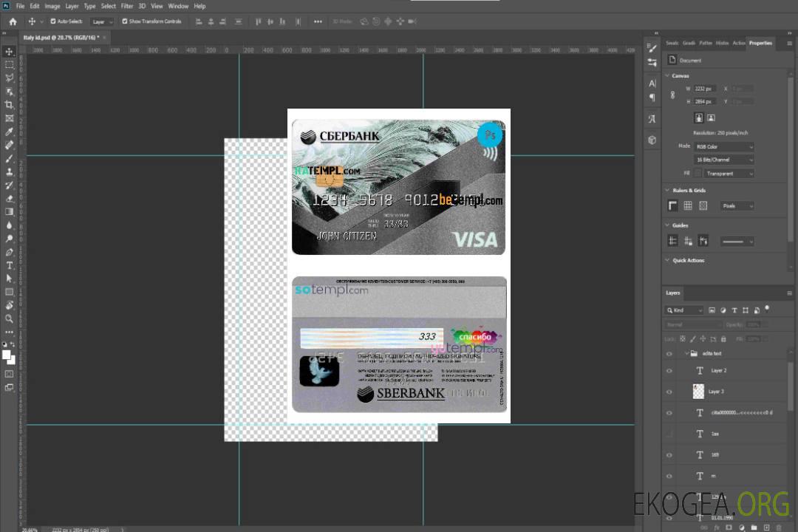Hide the edite text group layer
Viewport: 798px width, 532px height.
click(669, 353)
